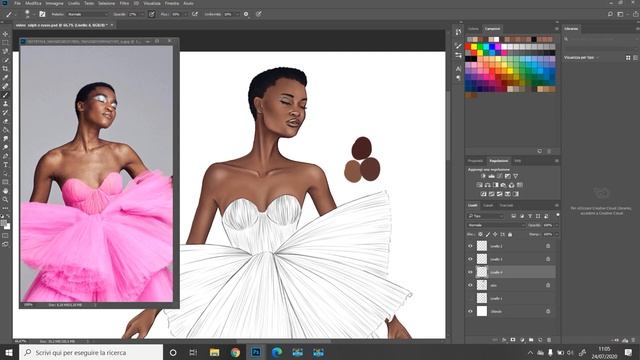Delete layer with trash icon

click(x=549, y=340)
